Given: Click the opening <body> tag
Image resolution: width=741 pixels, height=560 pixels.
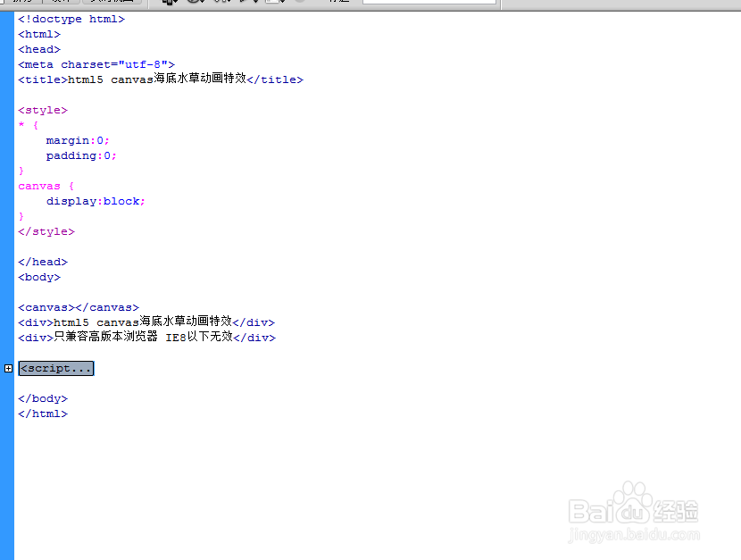Looking at the screenshot, I should click(39, 277).
